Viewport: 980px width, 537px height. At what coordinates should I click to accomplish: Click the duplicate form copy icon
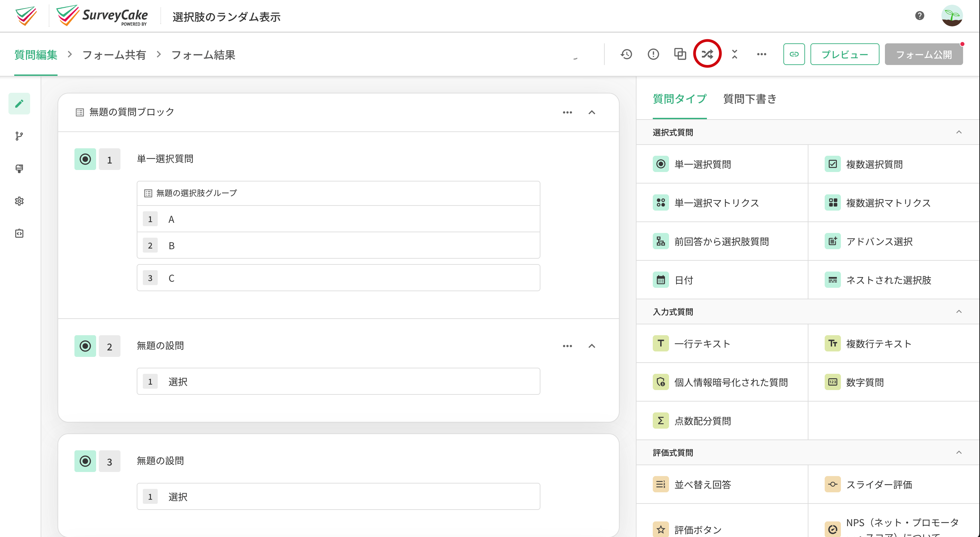coord(680,54)
